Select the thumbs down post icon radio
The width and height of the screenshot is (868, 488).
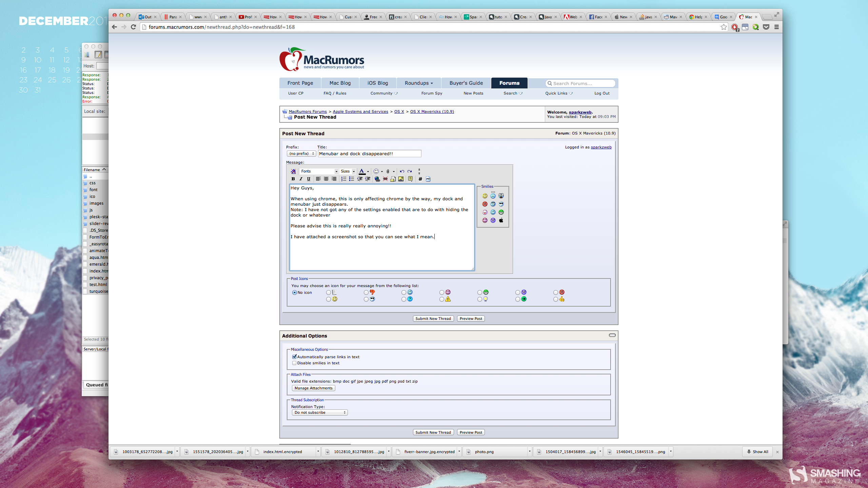point(366,292)
